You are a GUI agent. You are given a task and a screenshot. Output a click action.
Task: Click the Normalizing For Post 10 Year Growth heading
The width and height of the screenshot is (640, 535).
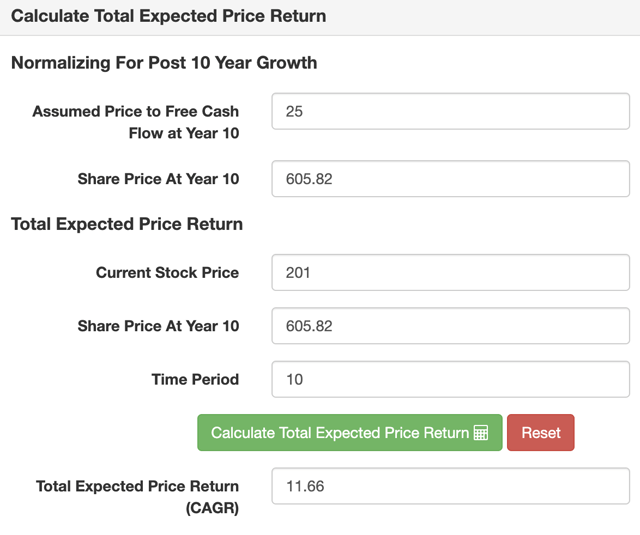(164, 63)
